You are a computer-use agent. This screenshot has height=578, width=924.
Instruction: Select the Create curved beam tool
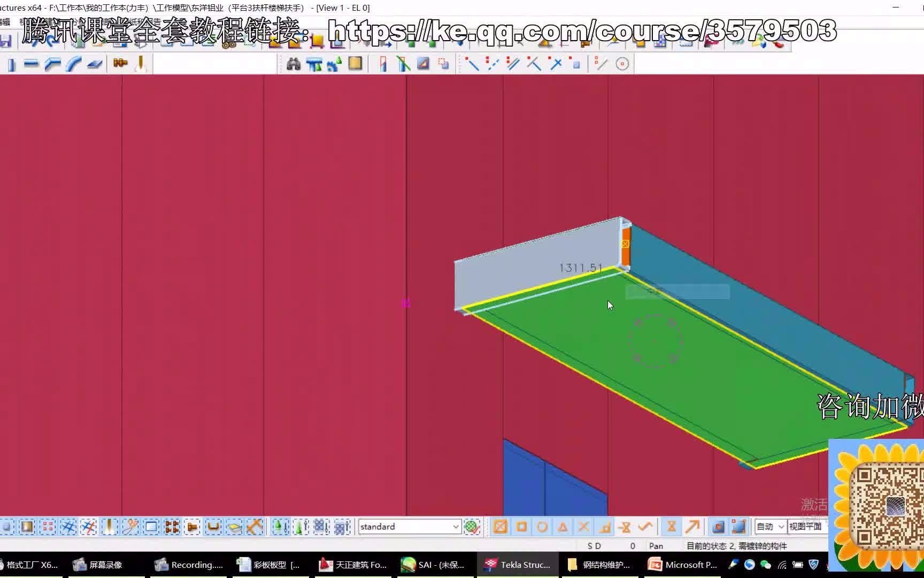(74, 64)
